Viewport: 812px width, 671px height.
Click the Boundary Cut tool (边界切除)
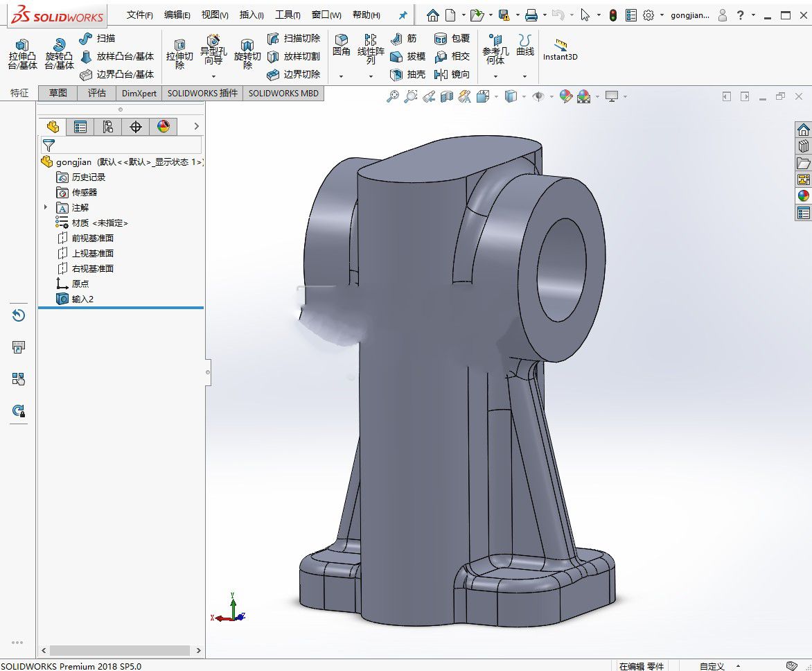(x=294, y=75)
